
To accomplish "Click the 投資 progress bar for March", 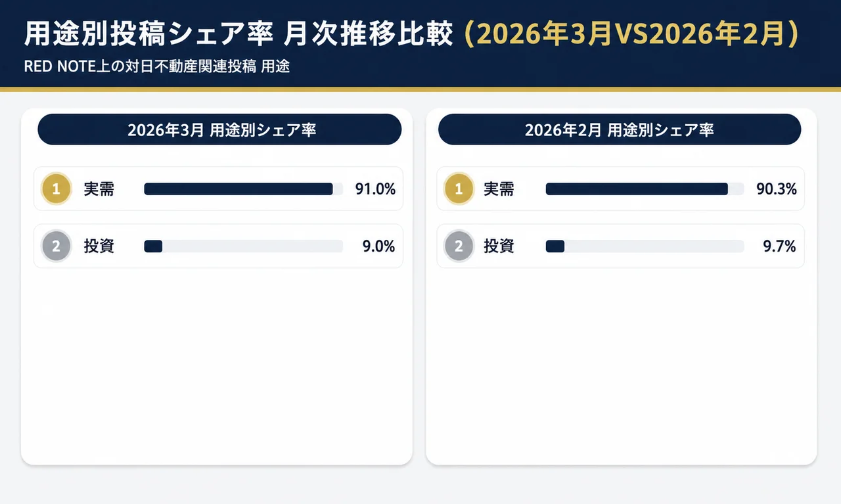I will point(243,246).
